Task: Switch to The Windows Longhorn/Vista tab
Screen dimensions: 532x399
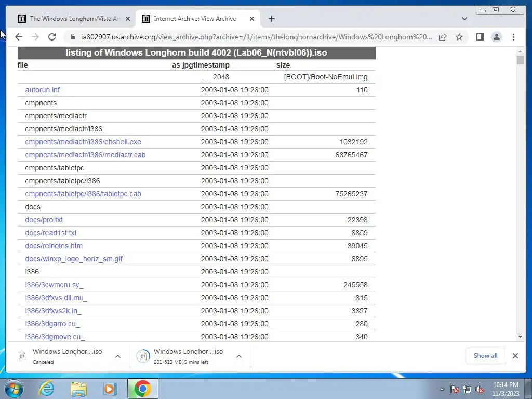Action: tap(69, 19)
